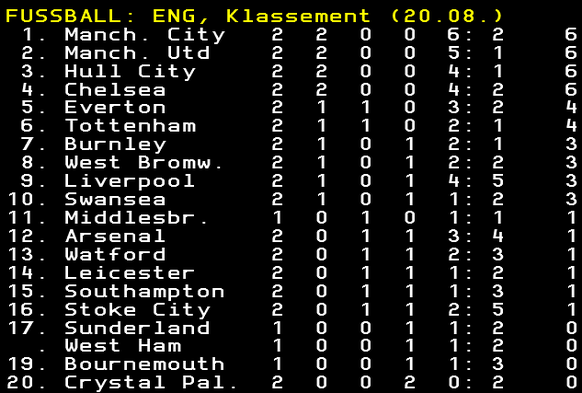Viewport: 582px width, 393px height.
Task: Click the Watford team name
Action: [x=115, y=254]
